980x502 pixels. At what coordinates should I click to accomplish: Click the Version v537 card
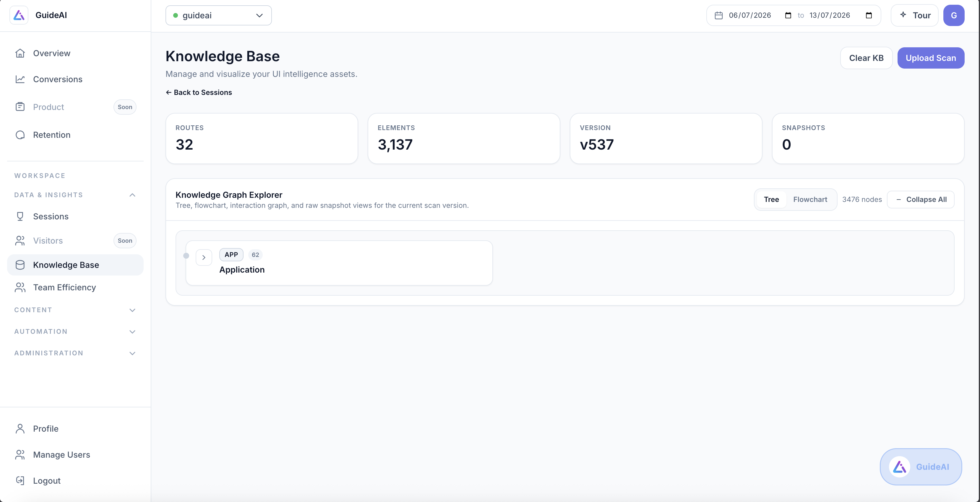666,139
